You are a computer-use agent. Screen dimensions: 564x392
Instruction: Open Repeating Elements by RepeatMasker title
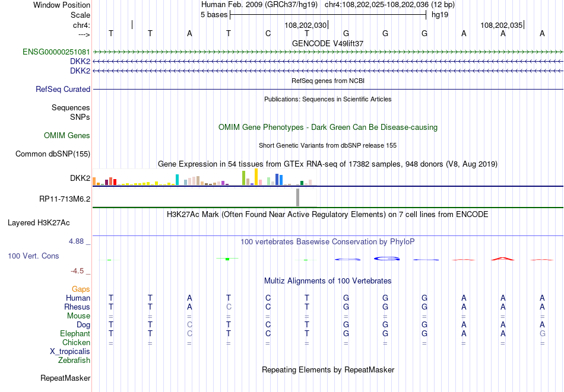[x=328, y=370]
